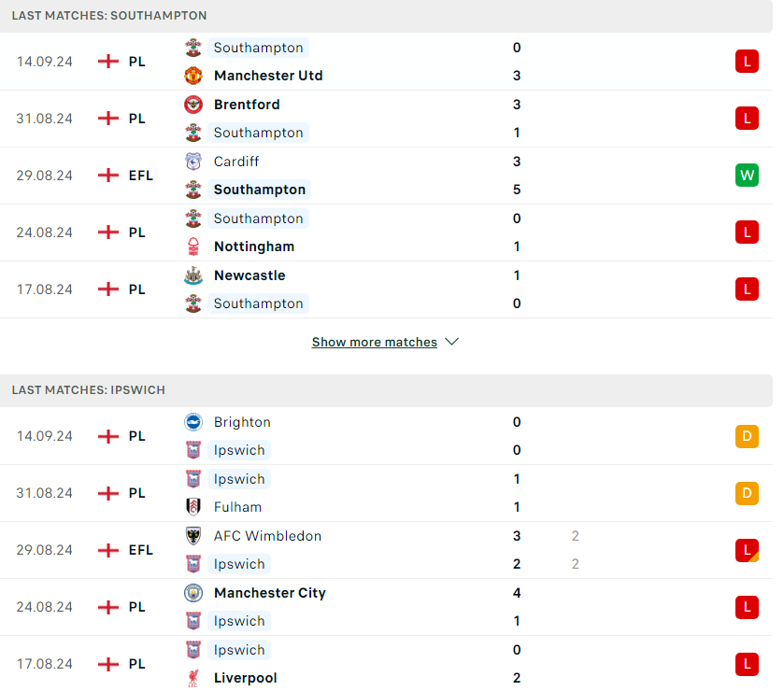Click the Cardiff club crest
Screen dimensions: 784x691
coord(193,162)
